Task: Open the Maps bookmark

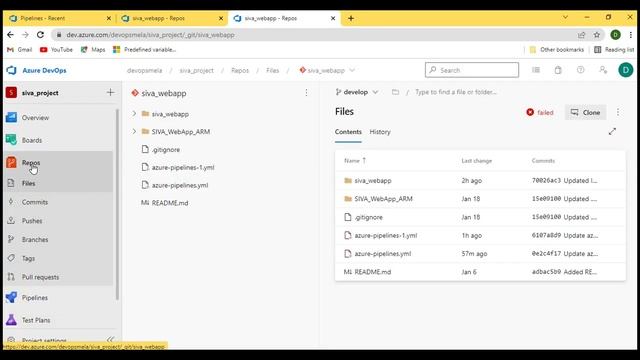Action: click(x=93, y=50)
